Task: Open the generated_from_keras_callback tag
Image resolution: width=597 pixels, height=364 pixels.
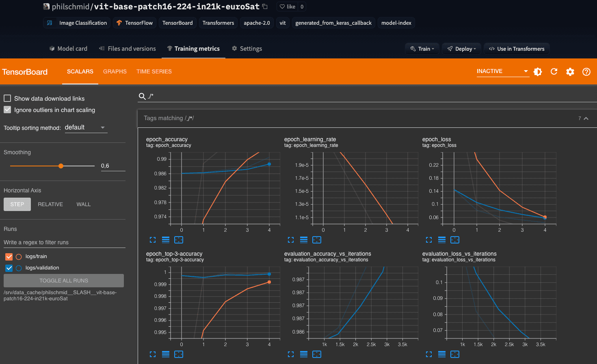Action: point(333,23)
